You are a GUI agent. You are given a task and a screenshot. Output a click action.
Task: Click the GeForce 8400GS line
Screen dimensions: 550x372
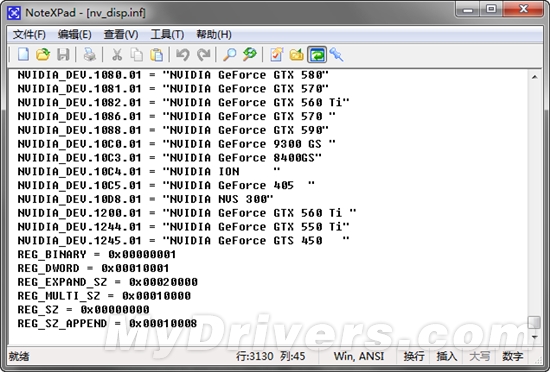point(169,157)
